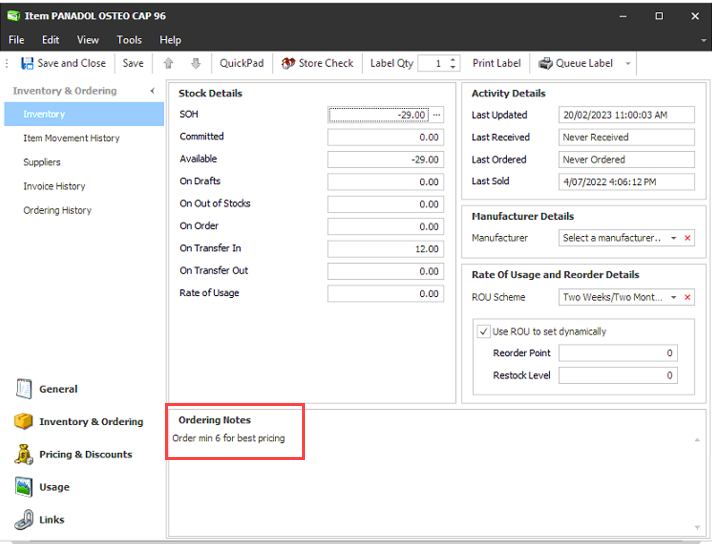Screen dimensions: 712x544
Task: Open the Tools menu
Action: [x=129, y=40]
